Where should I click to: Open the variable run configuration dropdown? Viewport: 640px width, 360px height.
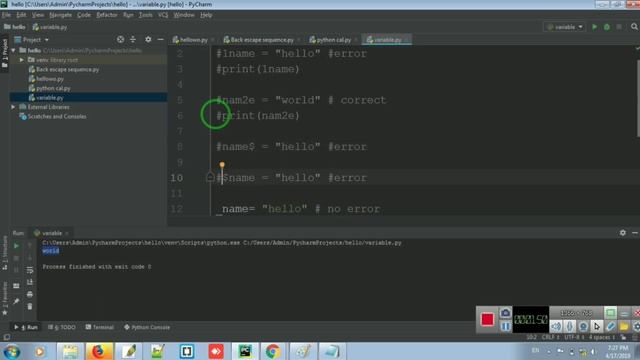564,27
